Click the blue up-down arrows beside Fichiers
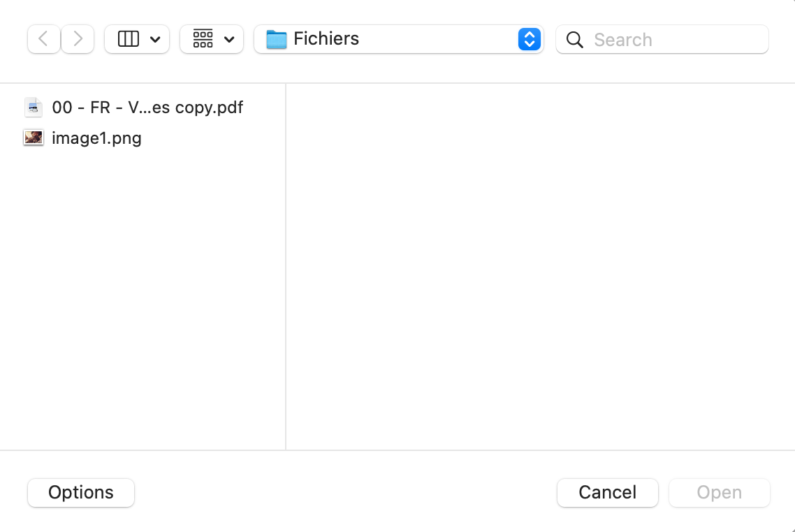Image resolution: width=795 pixels, height=532 pixels. click(530, 39)
